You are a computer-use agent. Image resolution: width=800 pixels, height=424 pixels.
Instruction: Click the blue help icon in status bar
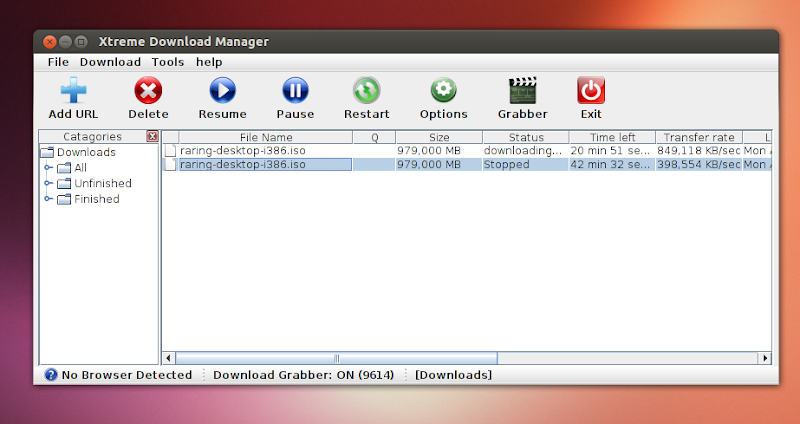[51, 375]
